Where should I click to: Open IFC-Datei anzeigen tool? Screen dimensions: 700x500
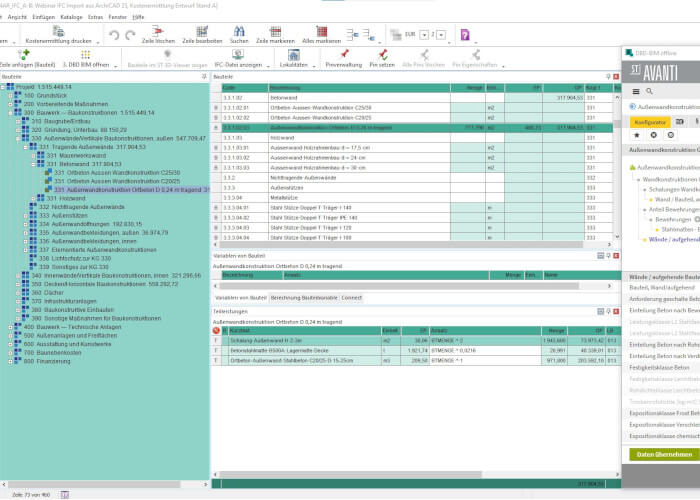238,55
